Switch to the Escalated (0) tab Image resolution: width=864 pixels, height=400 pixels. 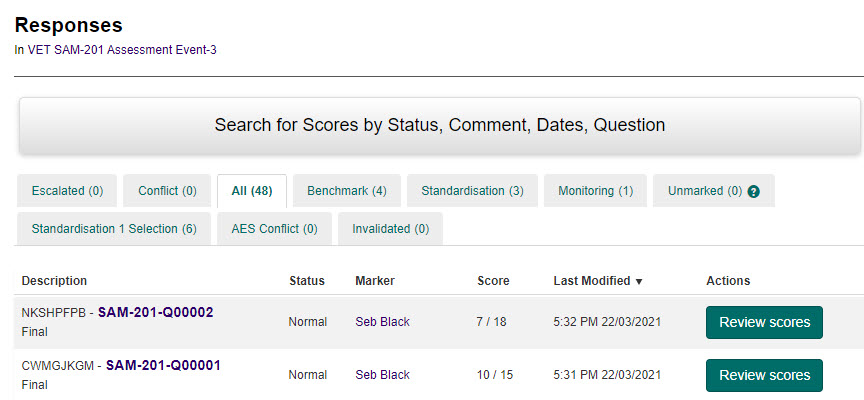point(67,191)
